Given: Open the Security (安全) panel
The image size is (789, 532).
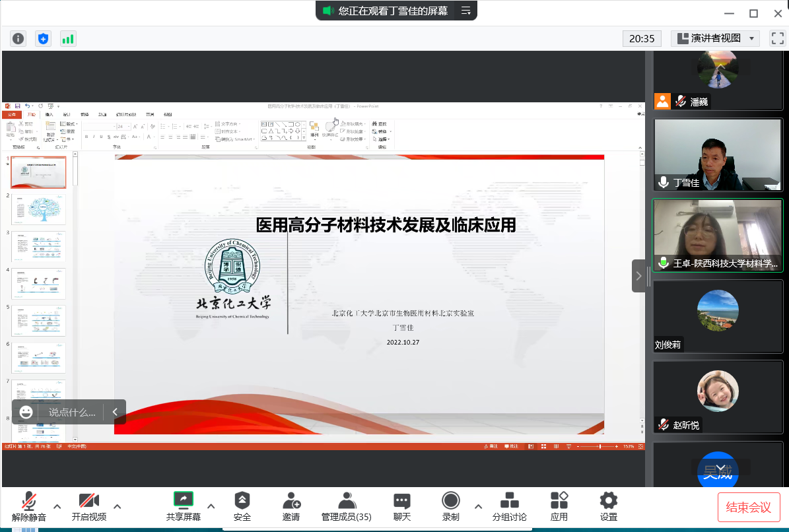Looking at the screenshot, I should pyautogui.click(x=242, y=506).
